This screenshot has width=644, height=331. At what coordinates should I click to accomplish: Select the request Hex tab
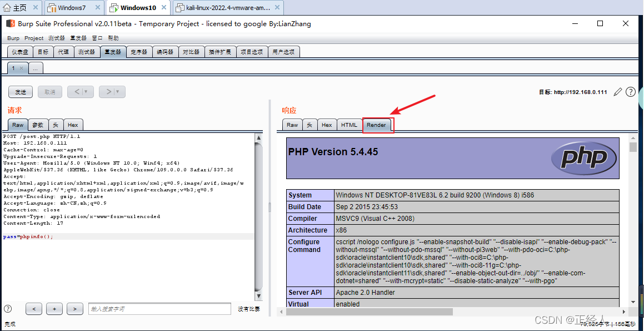[x=73, y=125]
